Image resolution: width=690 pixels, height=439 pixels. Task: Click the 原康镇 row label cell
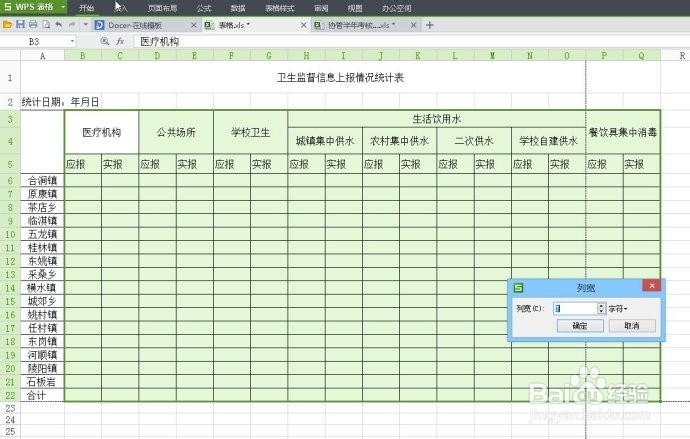pyautogui.click(x=42, y=194)
